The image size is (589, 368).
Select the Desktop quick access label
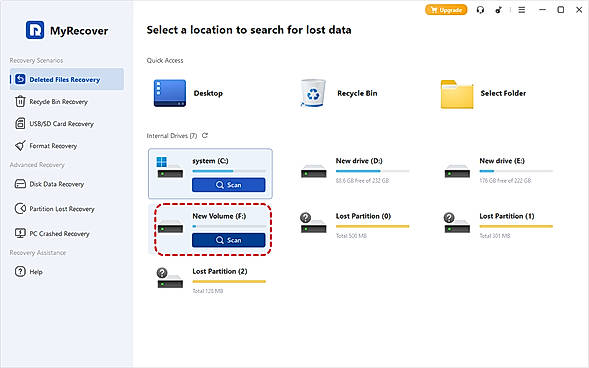tap(208, 93)
